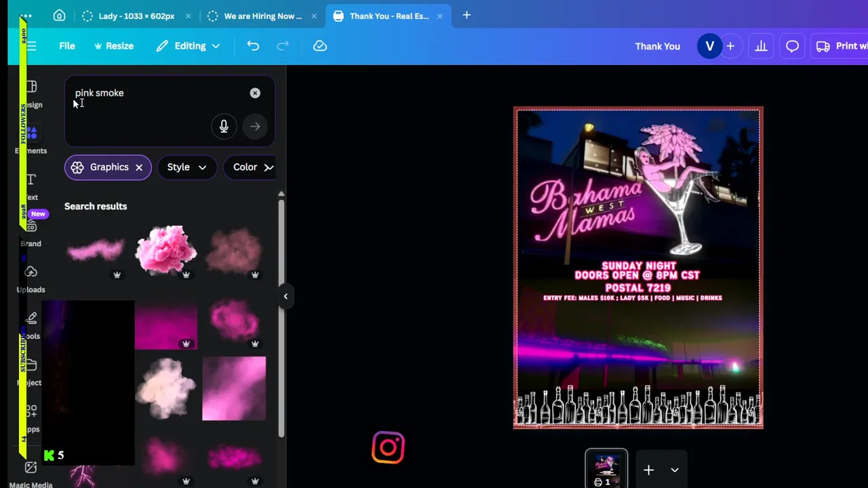This screenshot has height=488, width=868.
Task: Open the comments speech bubble icon
Action: 792,46
